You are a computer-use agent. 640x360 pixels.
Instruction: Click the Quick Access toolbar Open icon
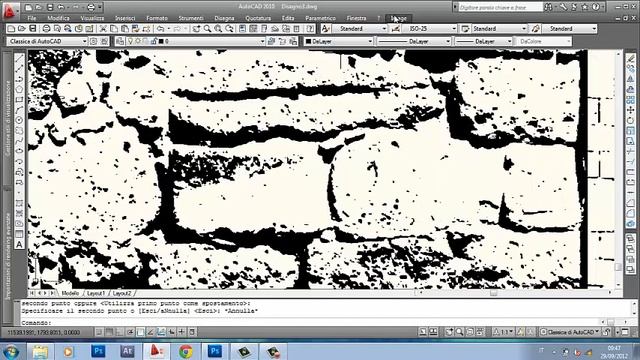tap(38, 7)
